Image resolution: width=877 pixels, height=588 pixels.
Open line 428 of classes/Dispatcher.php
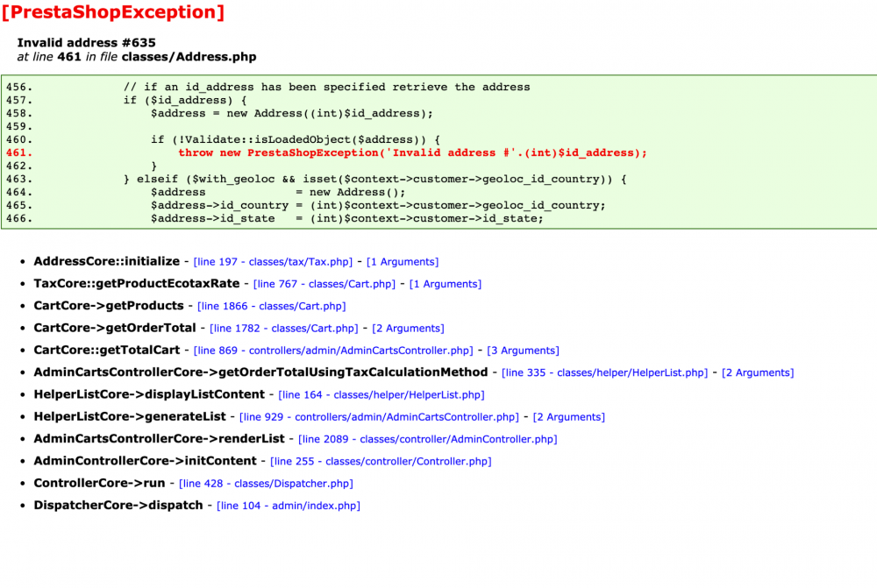[264, 483]
